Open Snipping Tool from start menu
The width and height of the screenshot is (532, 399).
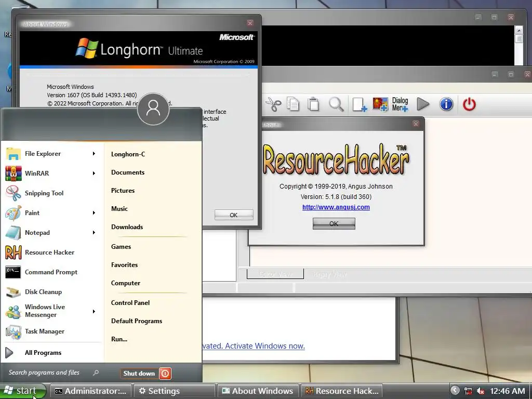click(51, 193)
